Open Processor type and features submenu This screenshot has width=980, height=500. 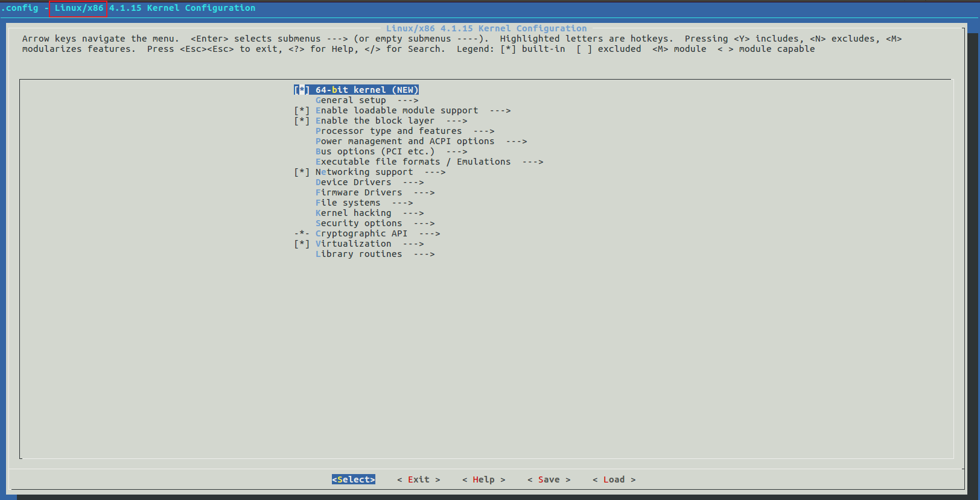405,131
